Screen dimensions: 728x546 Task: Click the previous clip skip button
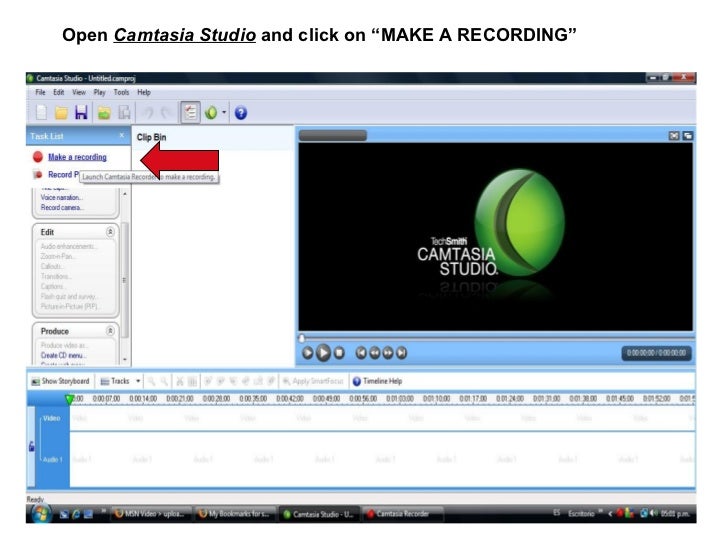pos(361,353)
